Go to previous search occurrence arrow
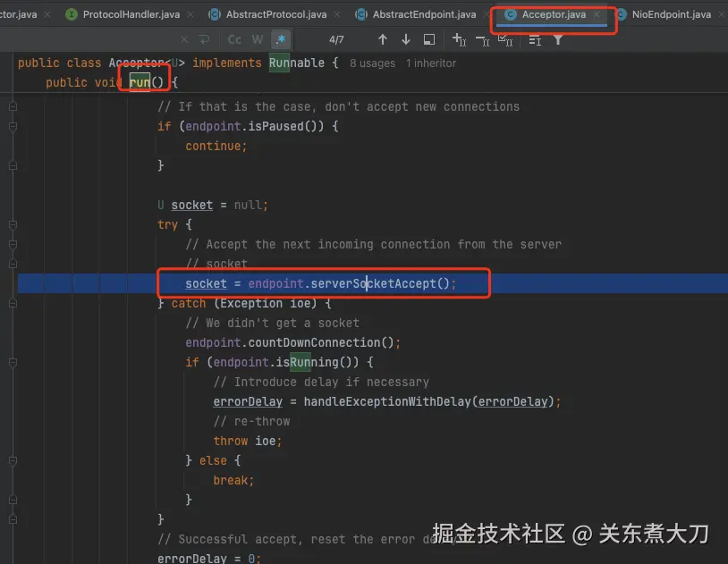 pyautogui.click(x=383, y=40)
